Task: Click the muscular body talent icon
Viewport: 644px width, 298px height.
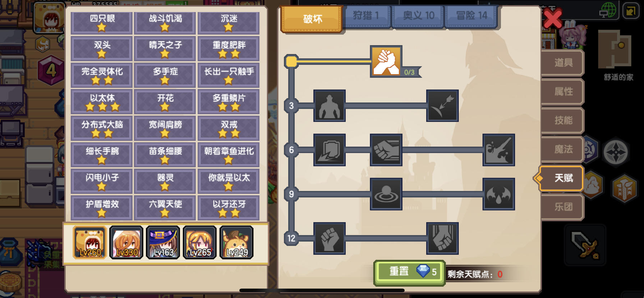Action: [330, 106]
